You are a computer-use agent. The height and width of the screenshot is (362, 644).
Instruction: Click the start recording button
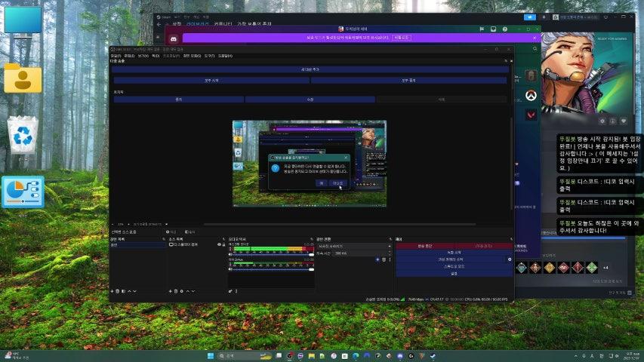pyautogui.click(x=452, y=252)
